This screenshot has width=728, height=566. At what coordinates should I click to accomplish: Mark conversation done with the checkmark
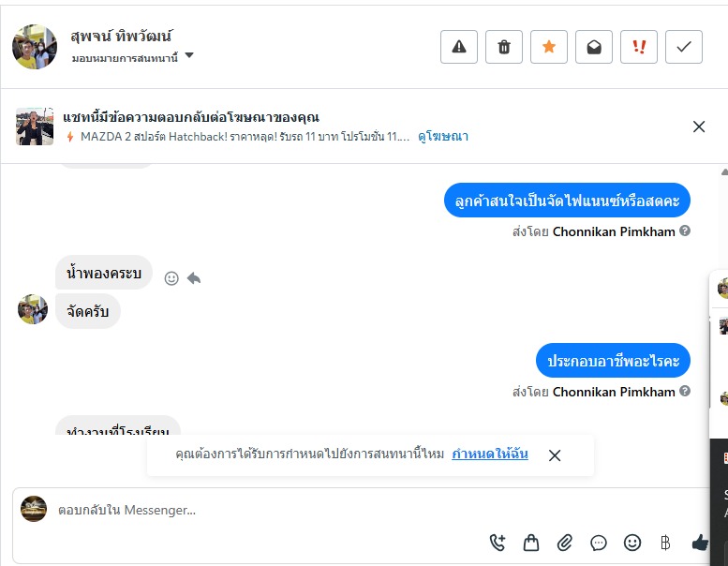684,47
